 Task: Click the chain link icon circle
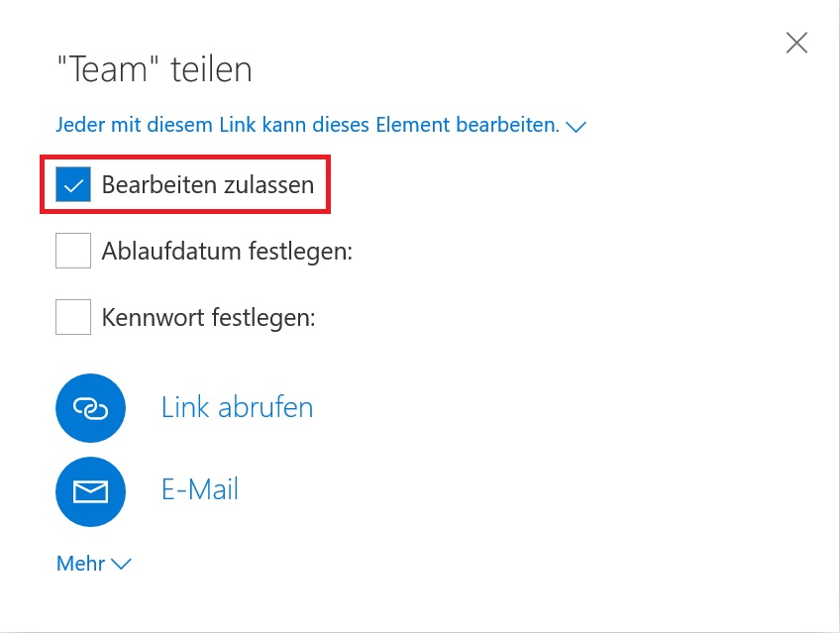[x=90, y=408]
